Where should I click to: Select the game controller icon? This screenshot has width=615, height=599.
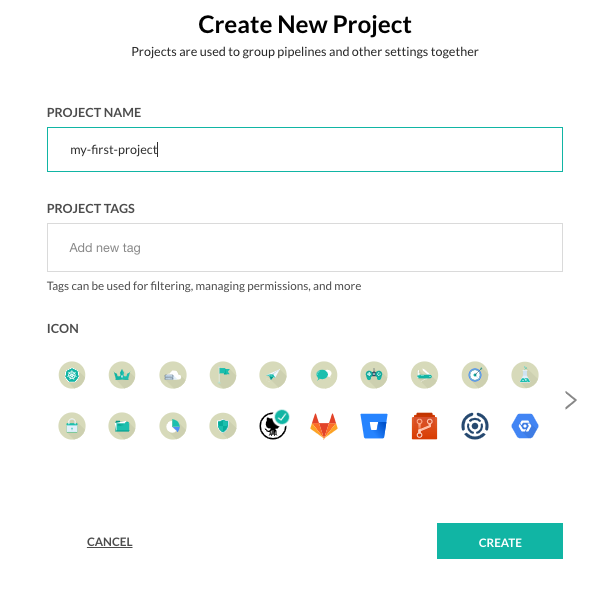point(373,375)
